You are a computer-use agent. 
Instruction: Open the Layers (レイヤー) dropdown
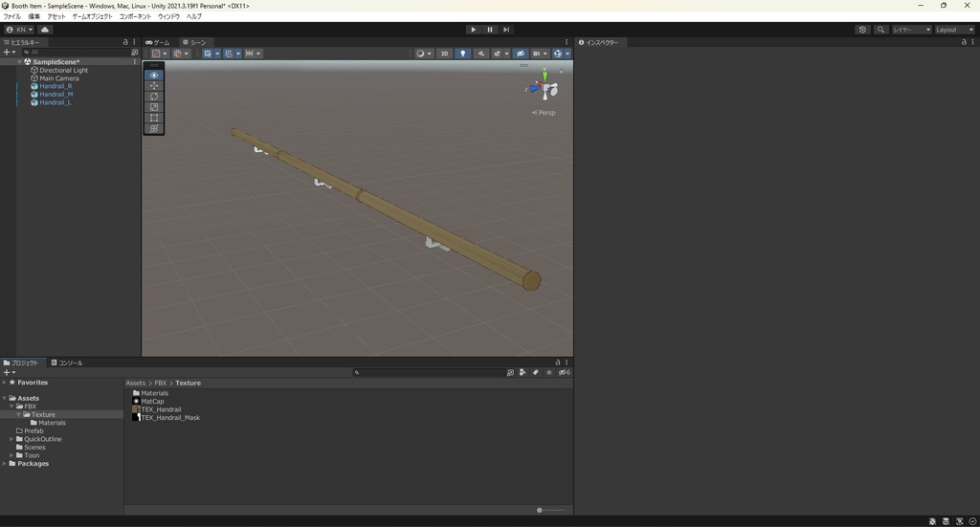tap(911, 30)
